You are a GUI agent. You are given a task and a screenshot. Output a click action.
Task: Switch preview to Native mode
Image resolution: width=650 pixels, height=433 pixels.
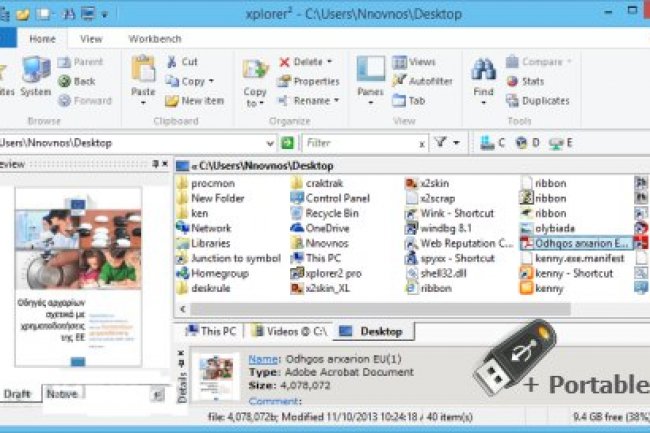(62, 394)
